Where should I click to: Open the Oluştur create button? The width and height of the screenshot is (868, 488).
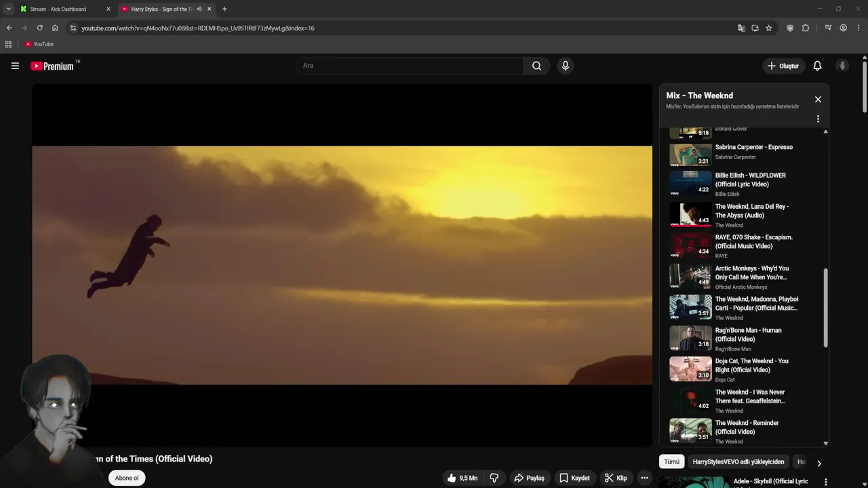point(783,66)
